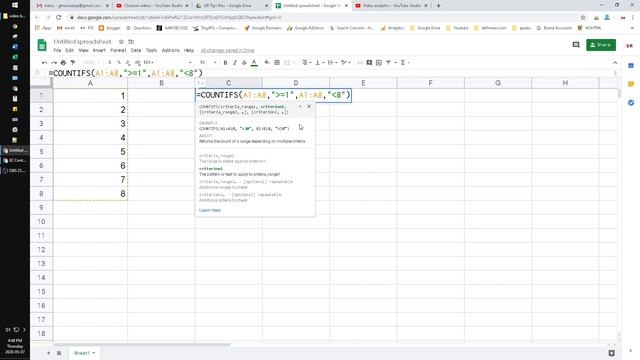The image size is (640, 360).
Task: Click the print icon
Action: tap(63, 62)
